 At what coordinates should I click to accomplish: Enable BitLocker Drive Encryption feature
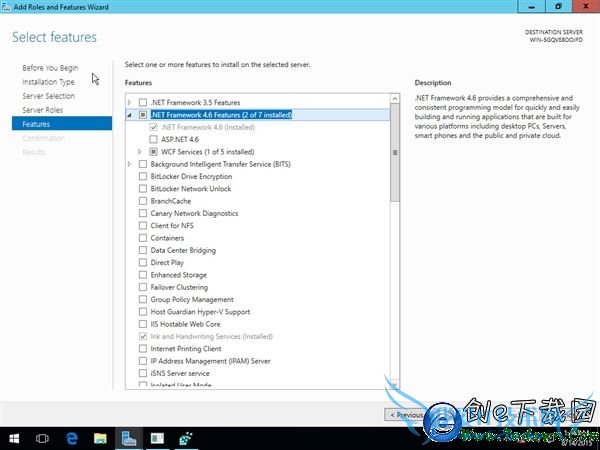pos(143,176)
